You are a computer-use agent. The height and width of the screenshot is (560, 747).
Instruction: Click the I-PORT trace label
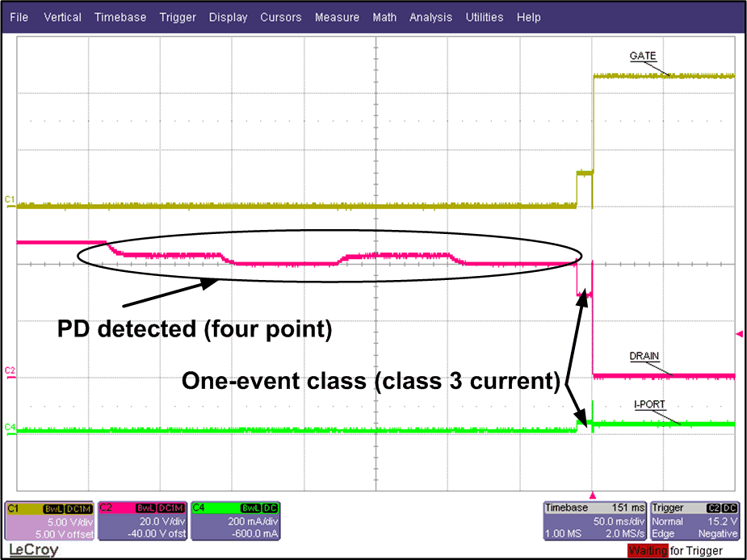point(646,403)
